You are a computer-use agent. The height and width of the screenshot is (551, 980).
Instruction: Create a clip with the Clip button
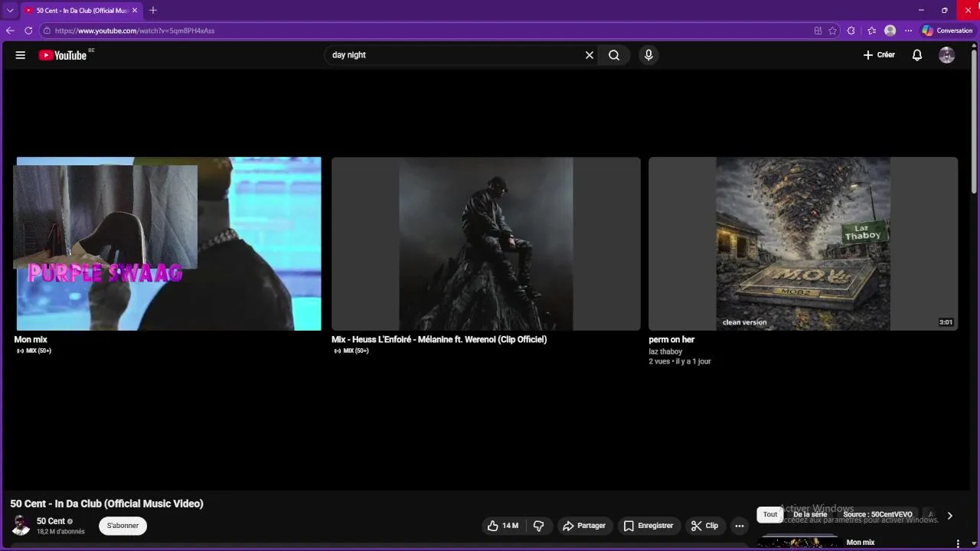[704, 526]
